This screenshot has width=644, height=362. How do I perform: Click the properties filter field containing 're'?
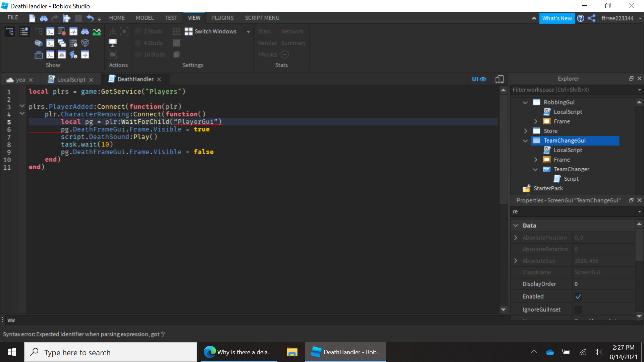click(x=574, y=212)
